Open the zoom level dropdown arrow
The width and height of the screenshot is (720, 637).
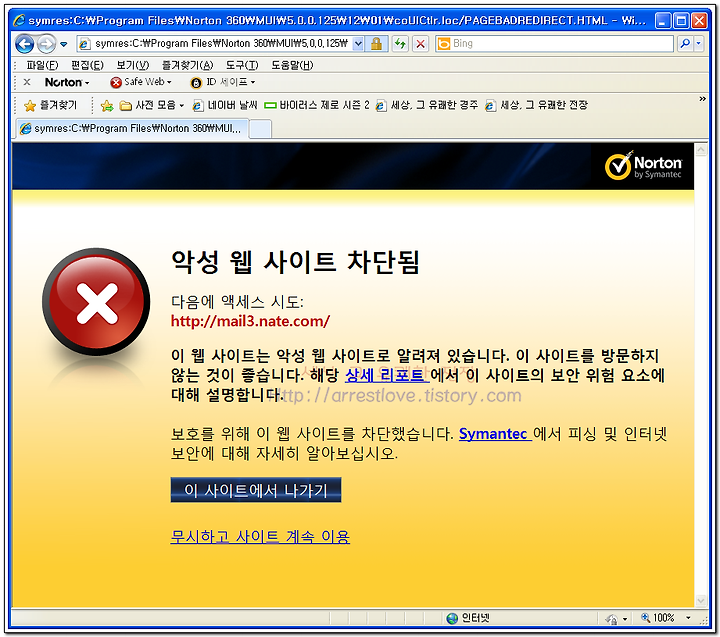pos(688,618)
